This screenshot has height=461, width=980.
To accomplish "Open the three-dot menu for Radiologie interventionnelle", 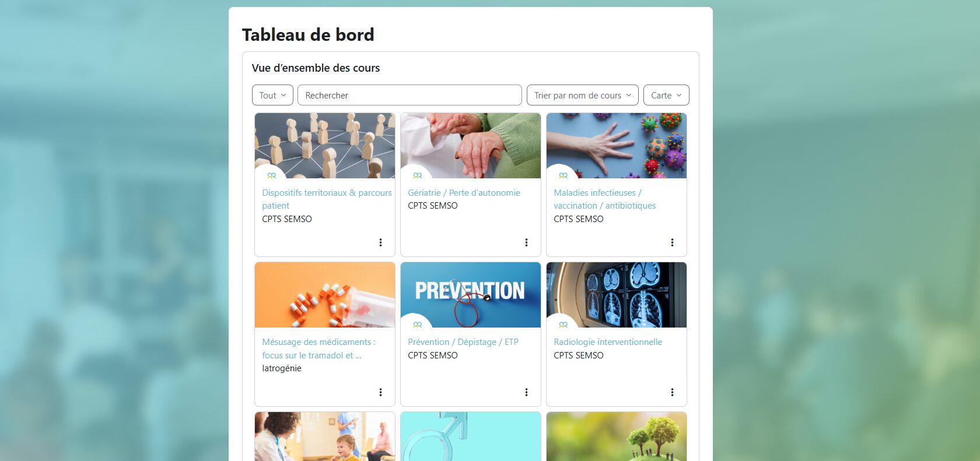I will click(672, 392).
